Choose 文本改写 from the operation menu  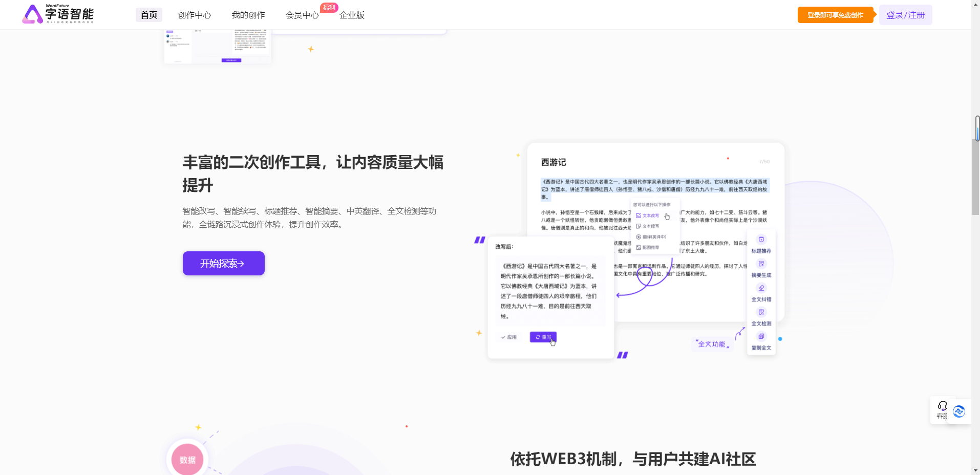click(648, 215)
